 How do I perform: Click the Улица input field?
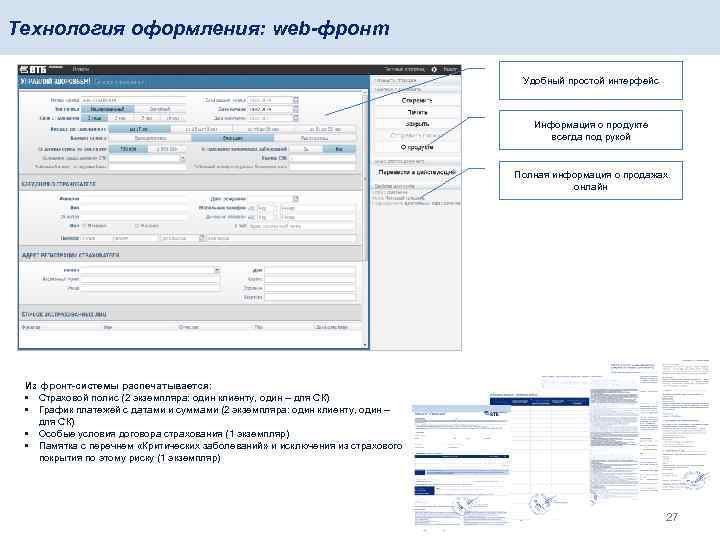(x=150, y=288)
